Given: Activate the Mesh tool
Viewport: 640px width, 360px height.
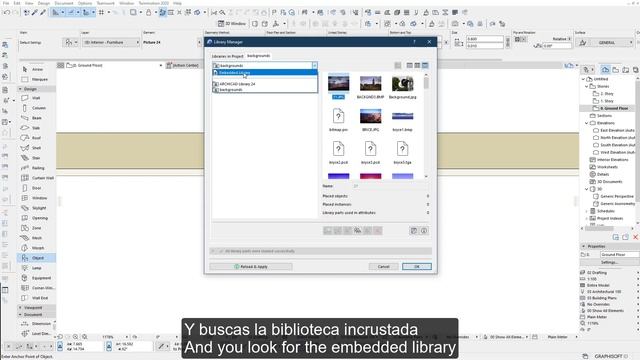Looking at the screenshot, I should 37,238.
